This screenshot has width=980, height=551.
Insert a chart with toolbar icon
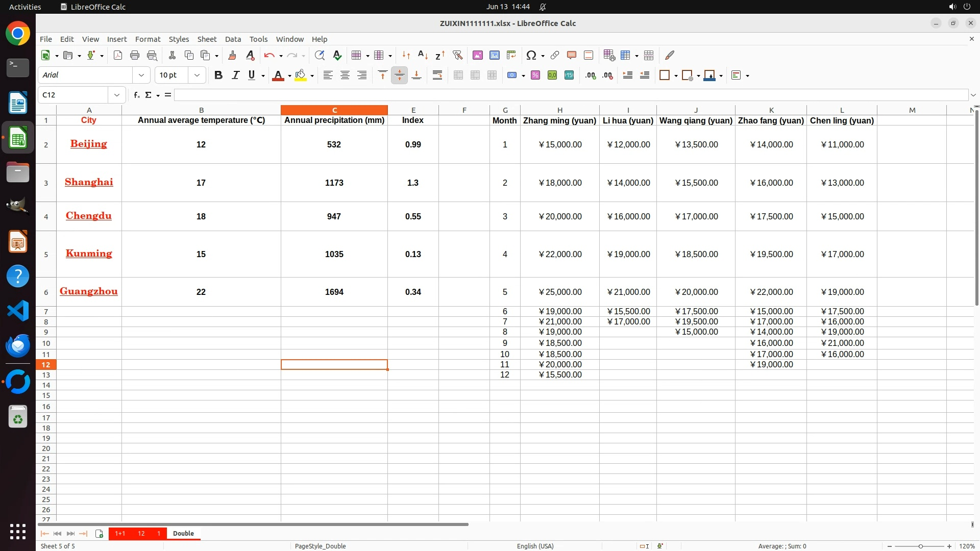(494, 55)
